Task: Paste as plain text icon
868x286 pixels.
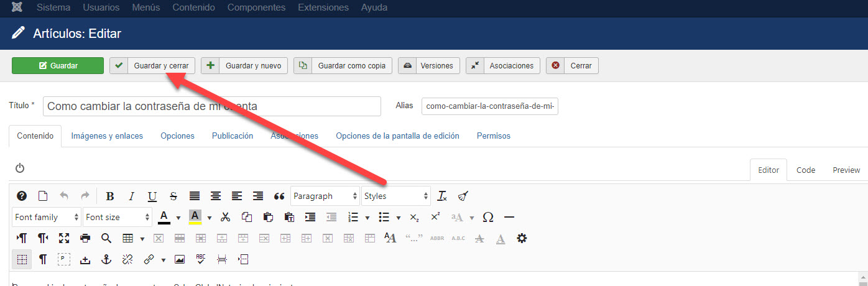Action: click(x=289, y=217)
